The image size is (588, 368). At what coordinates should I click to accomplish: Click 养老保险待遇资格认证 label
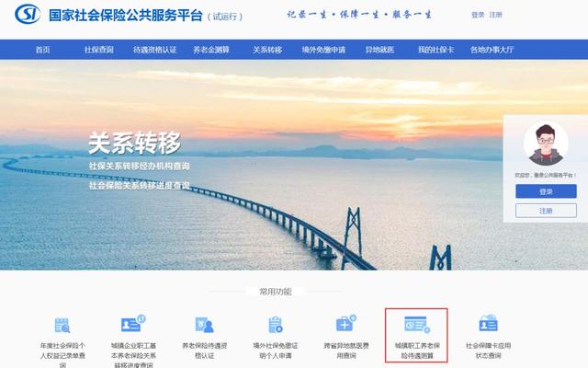(x=205, y=351)
